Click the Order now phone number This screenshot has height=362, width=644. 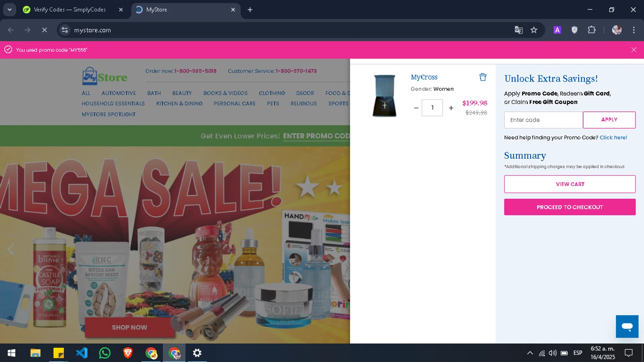coord(195,71)
